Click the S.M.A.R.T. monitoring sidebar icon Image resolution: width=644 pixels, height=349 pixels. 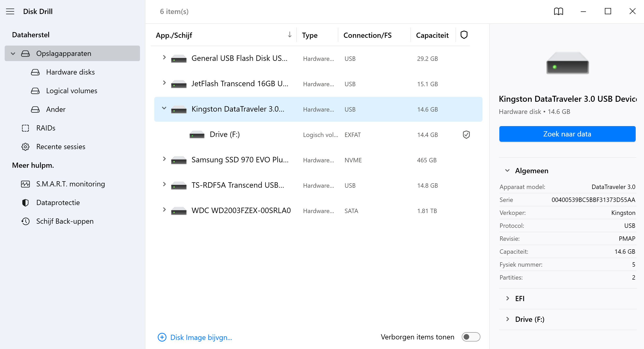pos(25,184)
